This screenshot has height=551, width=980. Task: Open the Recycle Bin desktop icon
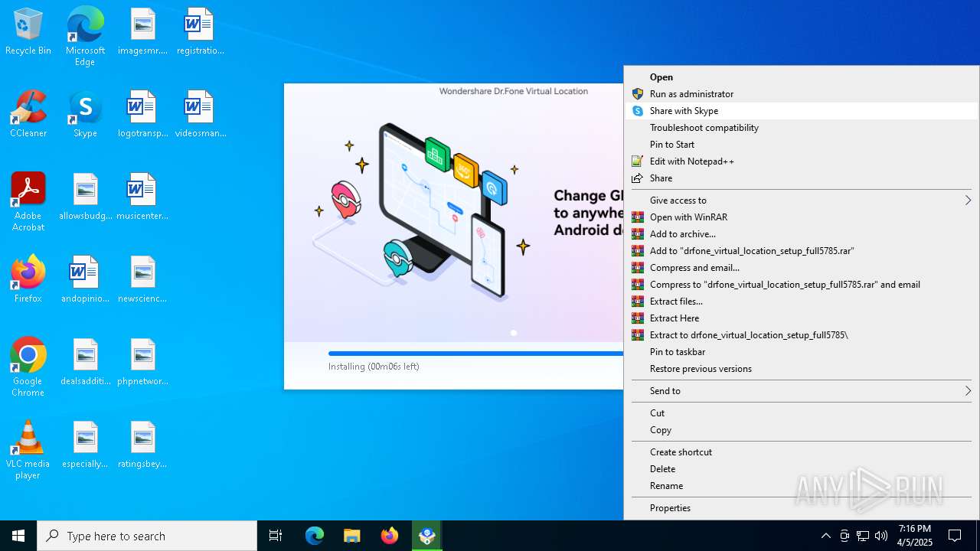point(28,32)
